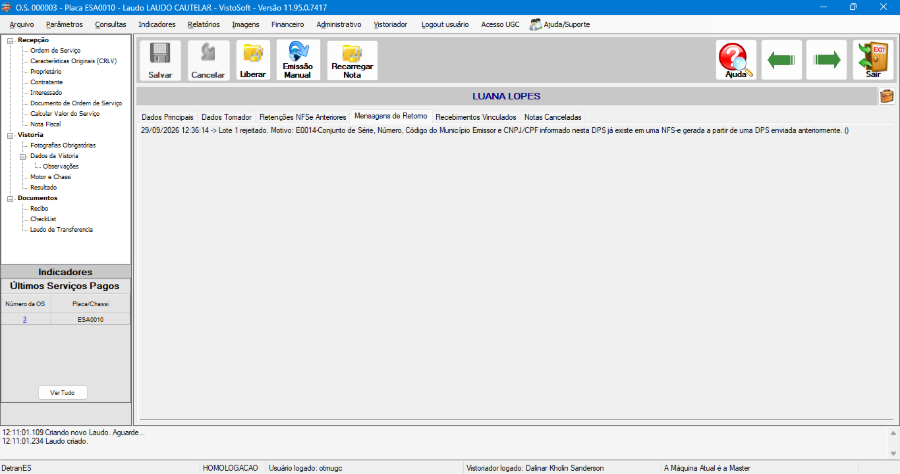The image size is (900, 474).
Task: Go back with the left green arrow
Action: (x=781, y=60)
